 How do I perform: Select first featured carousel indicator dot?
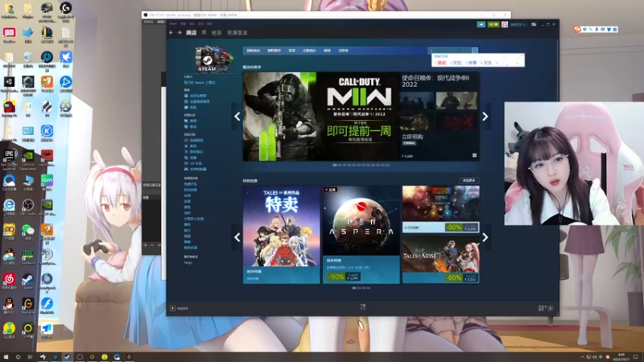pos(335,165)
